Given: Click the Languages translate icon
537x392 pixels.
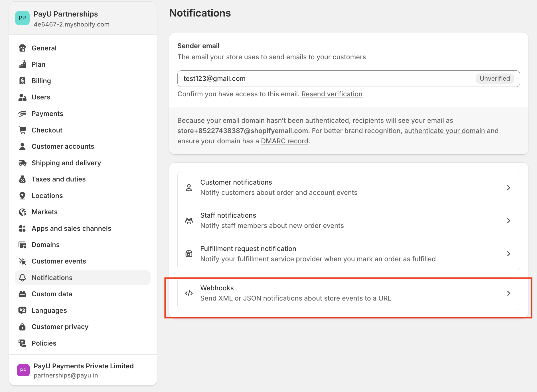Looking at the screenshot, I should 23,311.
